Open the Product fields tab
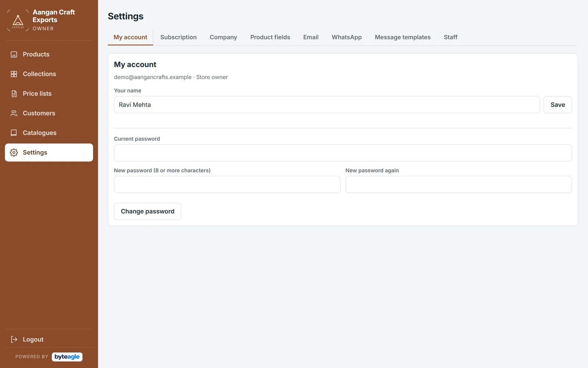 (270, 37)
